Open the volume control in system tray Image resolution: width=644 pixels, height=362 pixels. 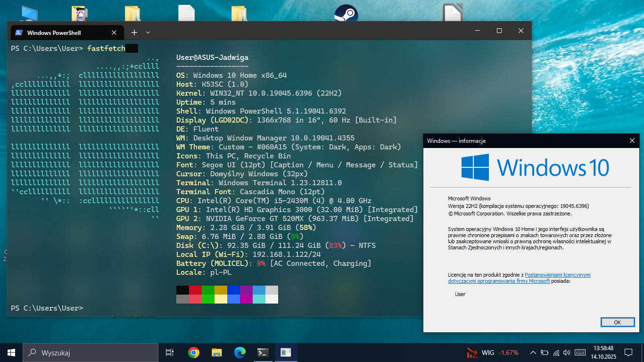pyautogui.click(x=566, y=353)
